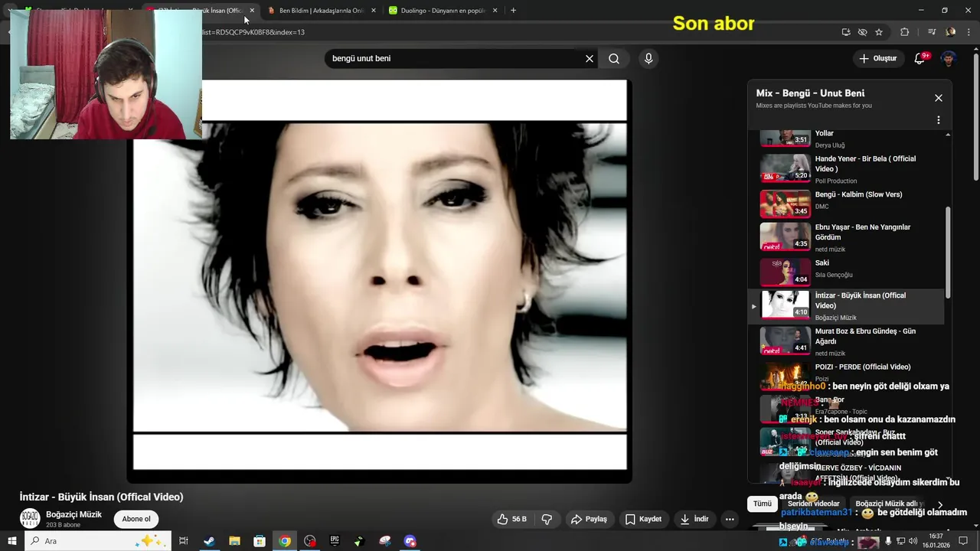Open Chrome from the taskbar
Image resolution: width=980 pixels, height=551 pixels.
[x=285, y=541]
